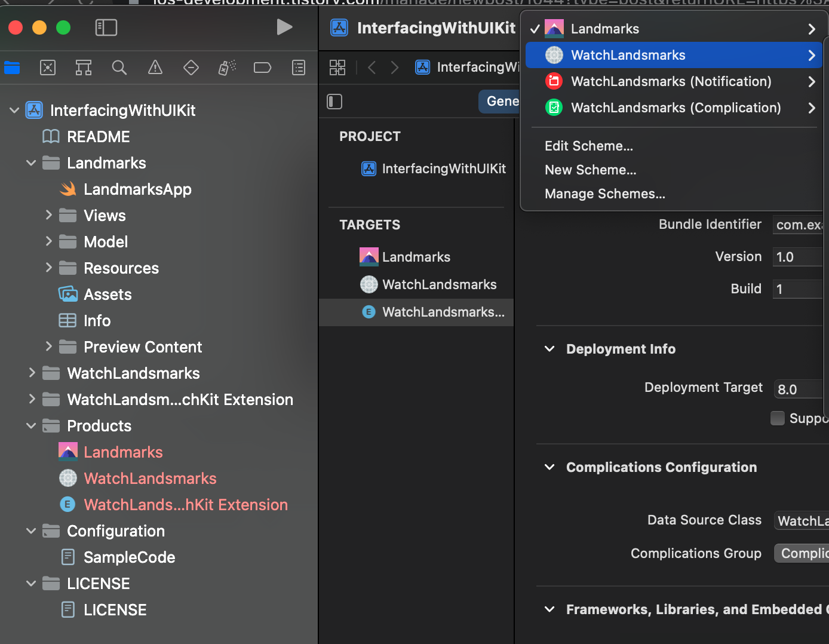Screen dimensions: 829x644
Task: Expand the Resources folder
Action: pyautogui.click(x=48, y=268)
